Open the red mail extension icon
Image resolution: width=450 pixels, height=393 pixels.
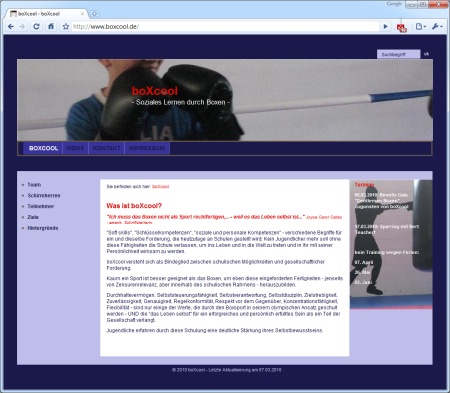point(402,28)
